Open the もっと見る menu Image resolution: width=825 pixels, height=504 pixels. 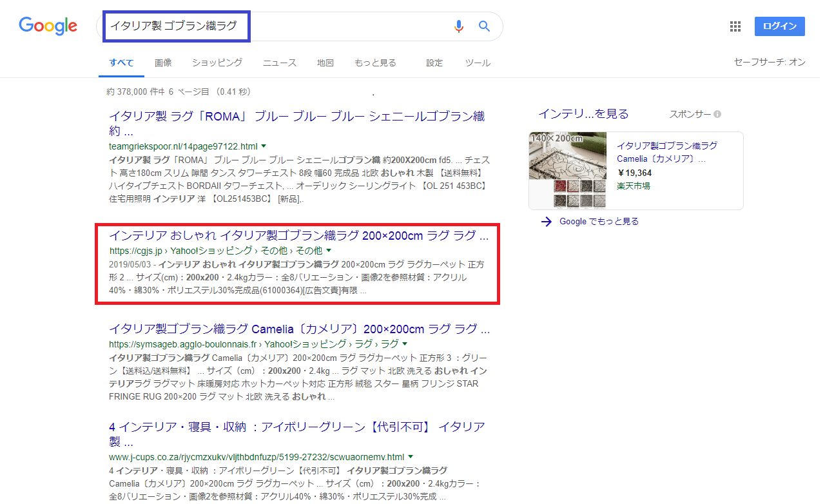(x=375, y=63)
